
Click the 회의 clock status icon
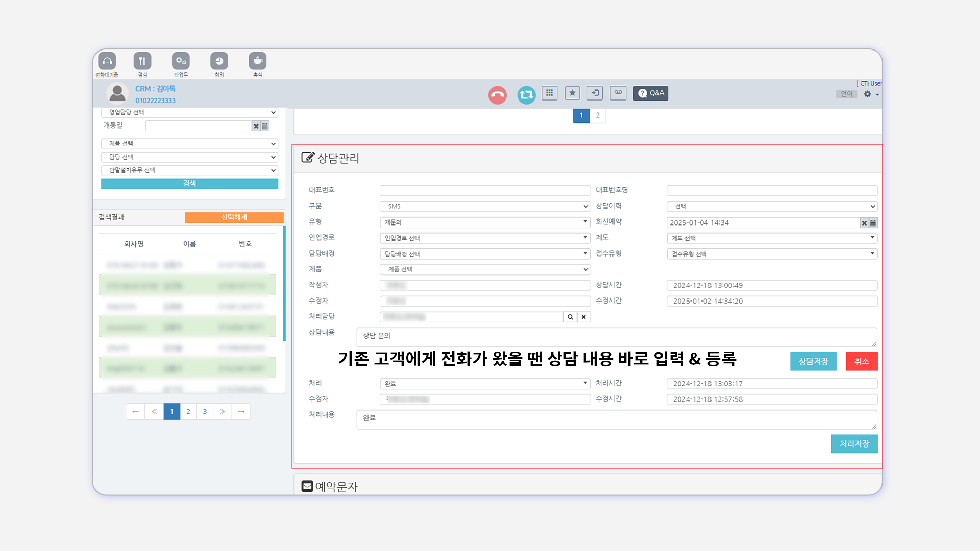[219, 61]
